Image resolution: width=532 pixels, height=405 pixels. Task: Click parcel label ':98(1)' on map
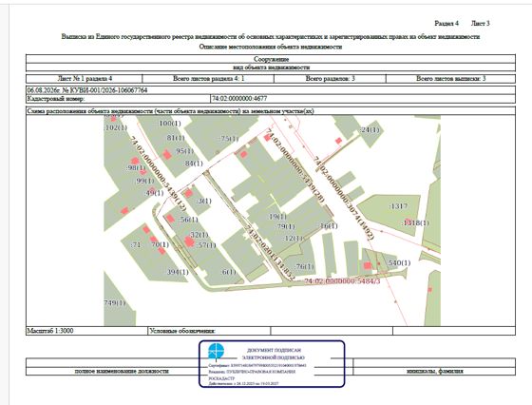pos(136,167)
